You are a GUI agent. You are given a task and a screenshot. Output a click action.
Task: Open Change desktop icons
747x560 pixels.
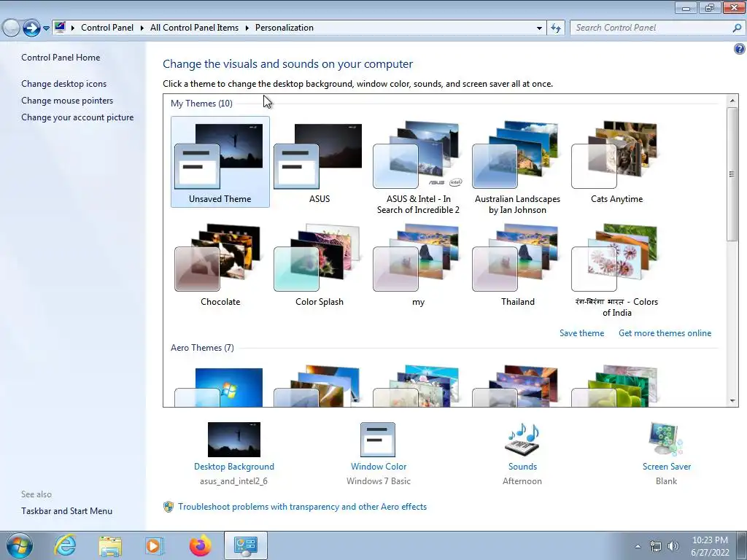point(64,84)
